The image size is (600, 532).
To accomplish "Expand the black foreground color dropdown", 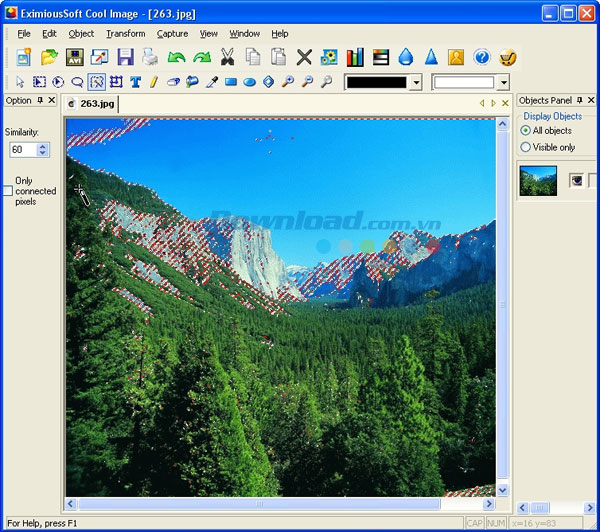I will pos(415,82).
